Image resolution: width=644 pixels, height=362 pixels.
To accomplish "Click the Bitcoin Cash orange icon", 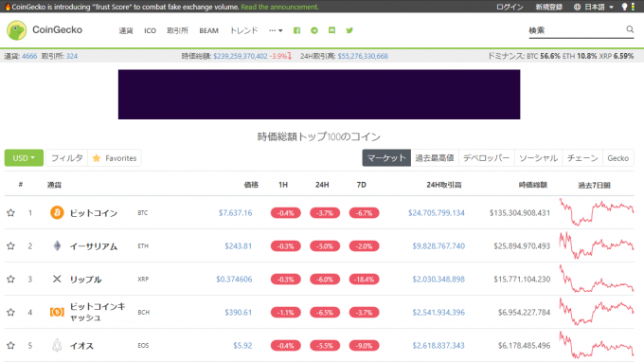I will [x=57, y=313].
